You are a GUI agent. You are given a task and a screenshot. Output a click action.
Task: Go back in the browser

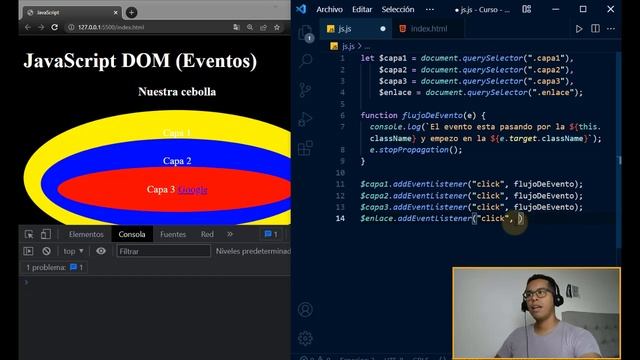(x=28, y=27)
